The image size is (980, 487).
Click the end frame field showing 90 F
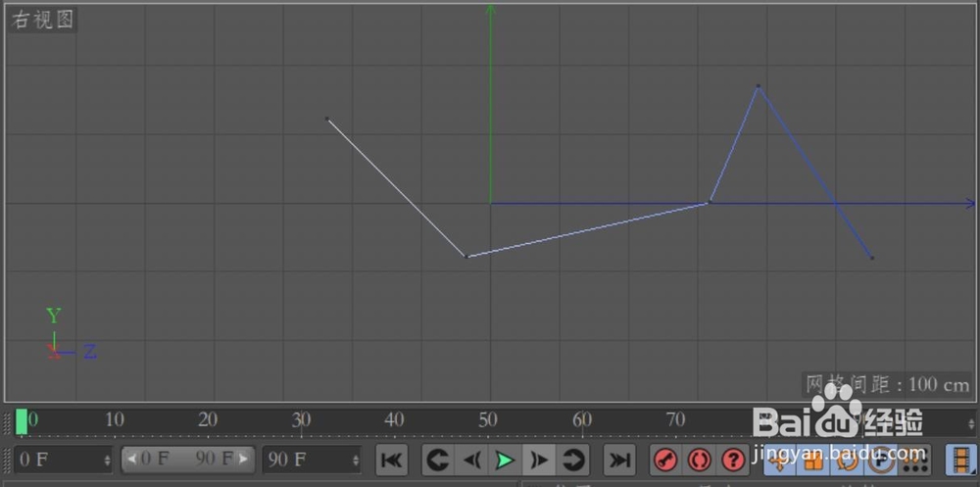tap(312, 461)
